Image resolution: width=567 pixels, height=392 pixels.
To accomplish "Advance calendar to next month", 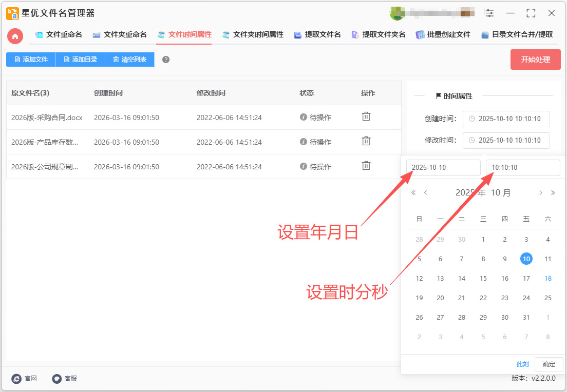I will pyautogui.click(x=540, y=193).
